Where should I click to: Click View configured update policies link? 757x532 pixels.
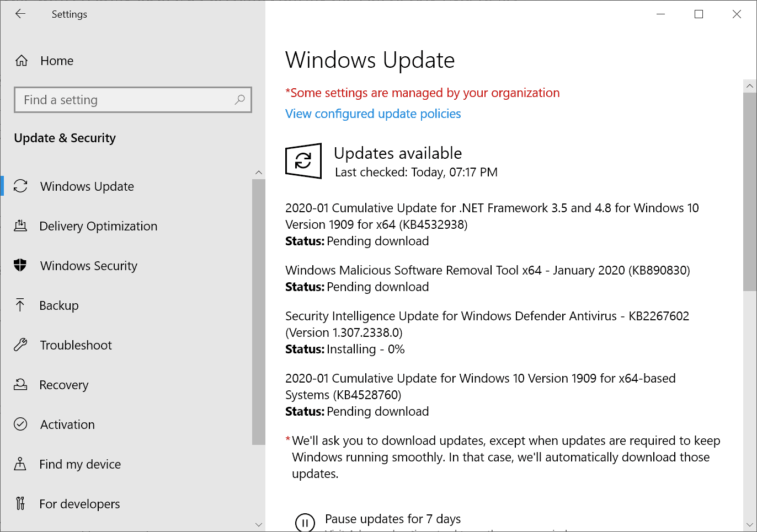click(x=373, y=114)
